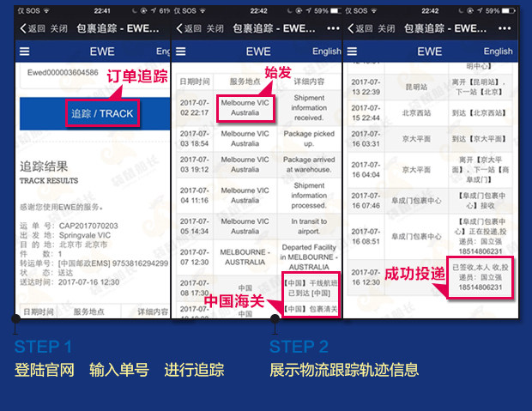Tap back arrow 返回 in right phone
The height and width of the screenshot is (411, 532).
click(x=360, y=28)
